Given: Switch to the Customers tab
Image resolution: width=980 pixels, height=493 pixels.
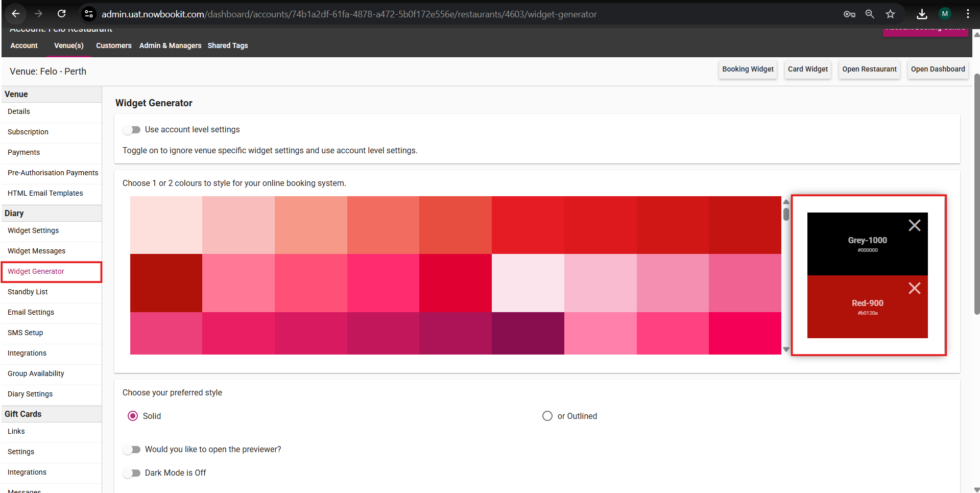Looking at the screenshot, I should [113, 45].
